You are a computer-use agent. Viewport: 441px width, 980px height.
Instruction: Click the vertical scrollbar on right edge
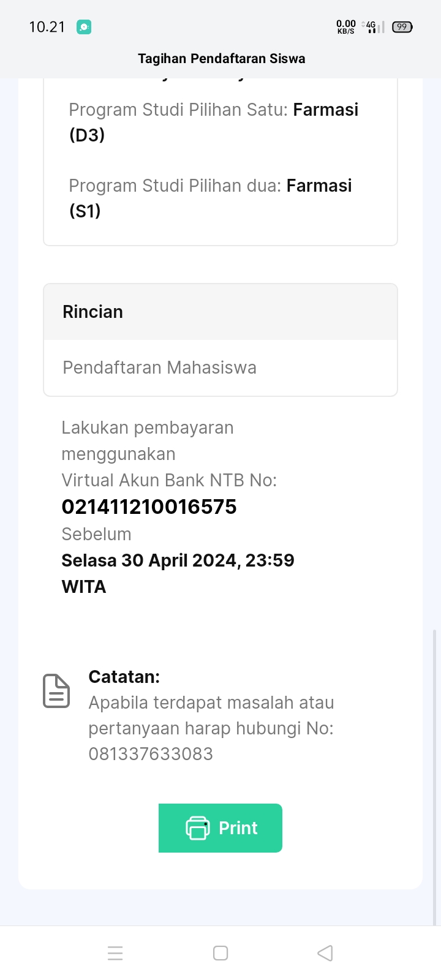click(x=434, y=777)
